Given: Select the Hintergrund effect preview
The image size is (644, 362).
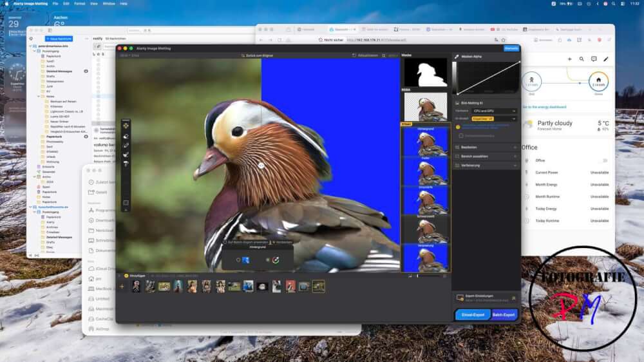Looking at the screenshot, I should click(x=426, y=141).
